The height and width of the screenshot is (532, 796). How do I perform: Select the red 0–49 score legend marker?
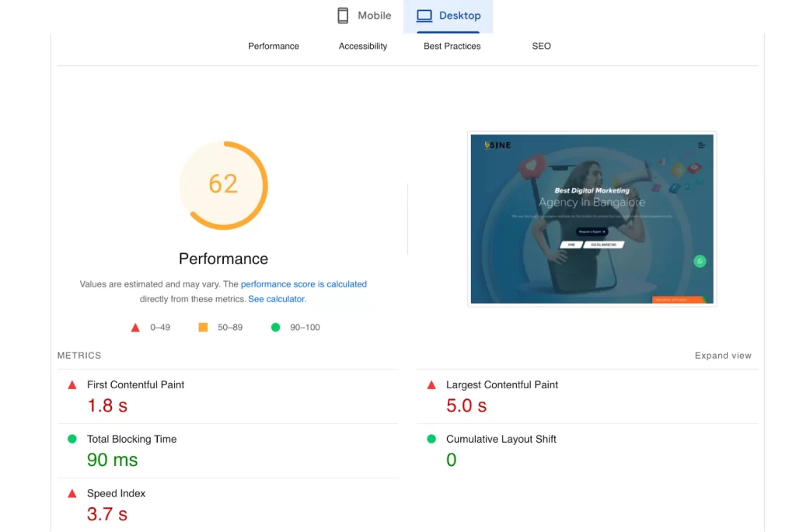[135, 327]
